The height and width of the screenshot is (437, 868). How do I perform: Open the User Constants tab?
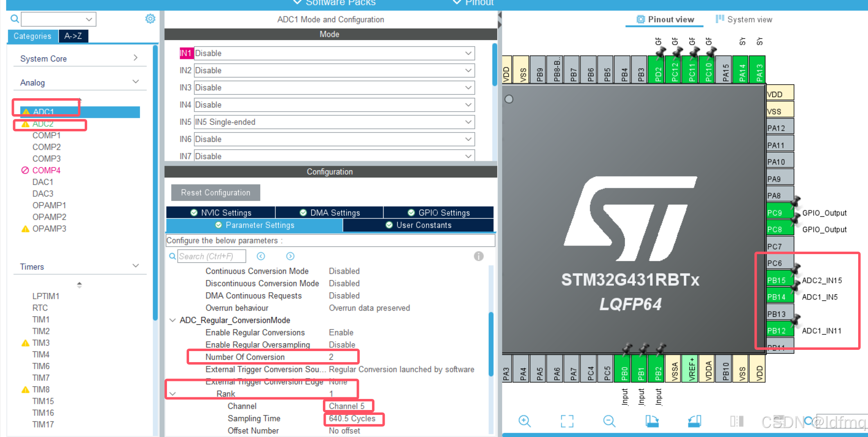[418, 225]
